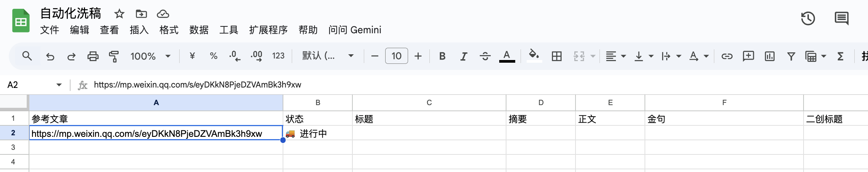The image size is (868, 172).
Task: Open version history clock icon
Action: tap(808, 18)
